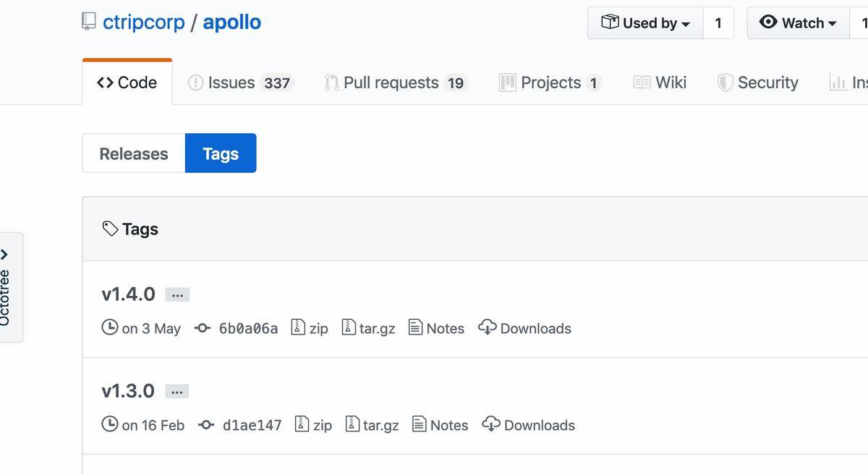The height and width of the screenshot is (474, 868).
Task: Open the apollo repository link
Action: 231,21
